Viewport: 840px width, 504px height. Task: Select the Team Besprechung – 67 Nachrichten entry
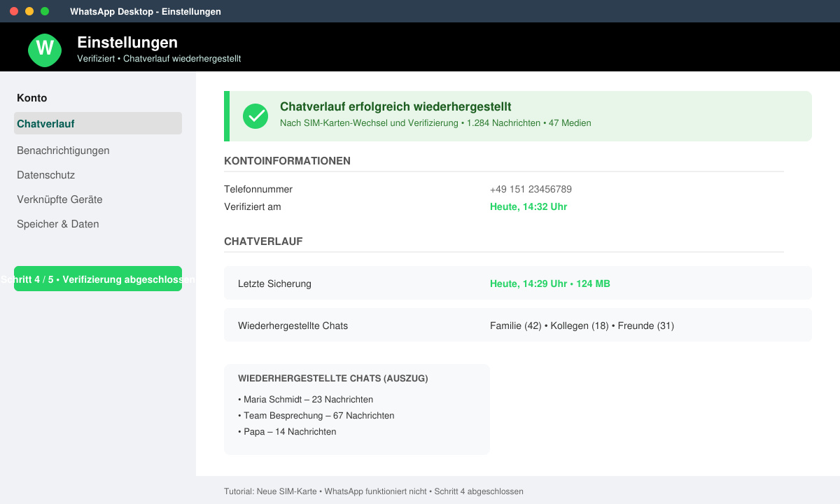click(x=316, y=416)
